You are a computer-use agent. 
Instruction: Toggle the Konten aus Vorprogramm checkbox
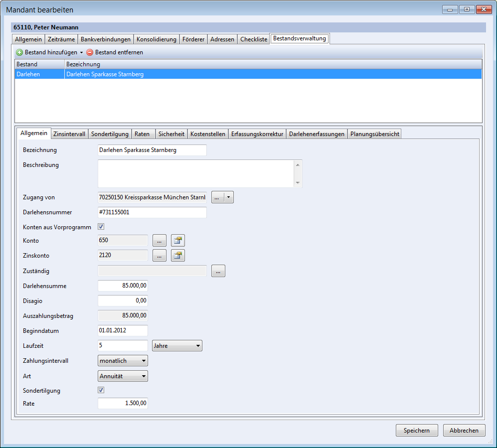tap(101, 227)
